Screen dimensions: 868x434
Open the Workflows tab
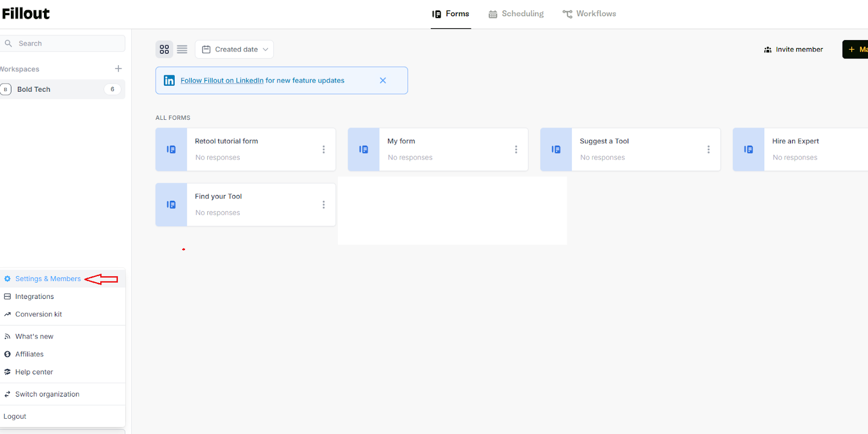589,14
